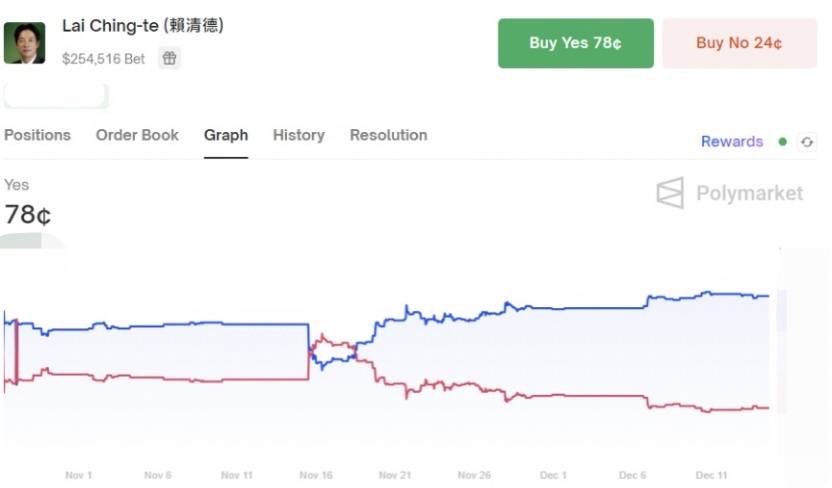Click the gift icon beside bet amount
Viewport: 832px width, 488px height.
tap(169, 58)
